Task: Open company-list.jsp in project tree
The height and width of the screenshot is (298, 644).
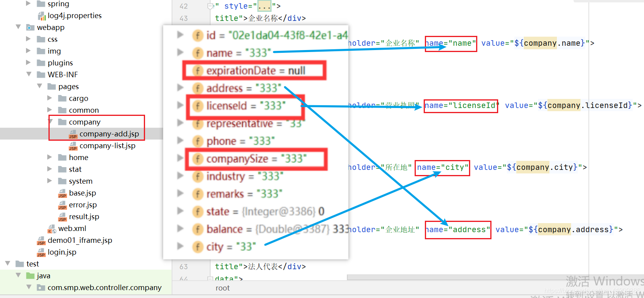Action: [108, 146]
